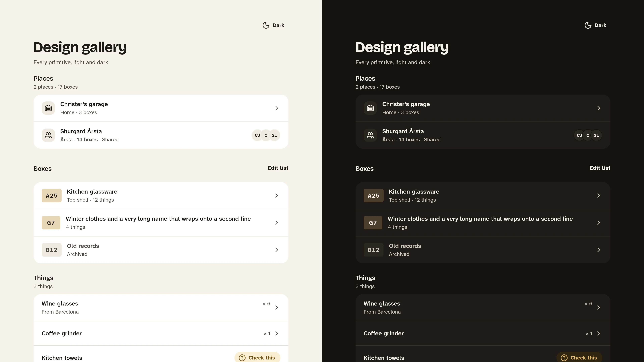Select Christer's garage title in dark panel

click(406, 104)
